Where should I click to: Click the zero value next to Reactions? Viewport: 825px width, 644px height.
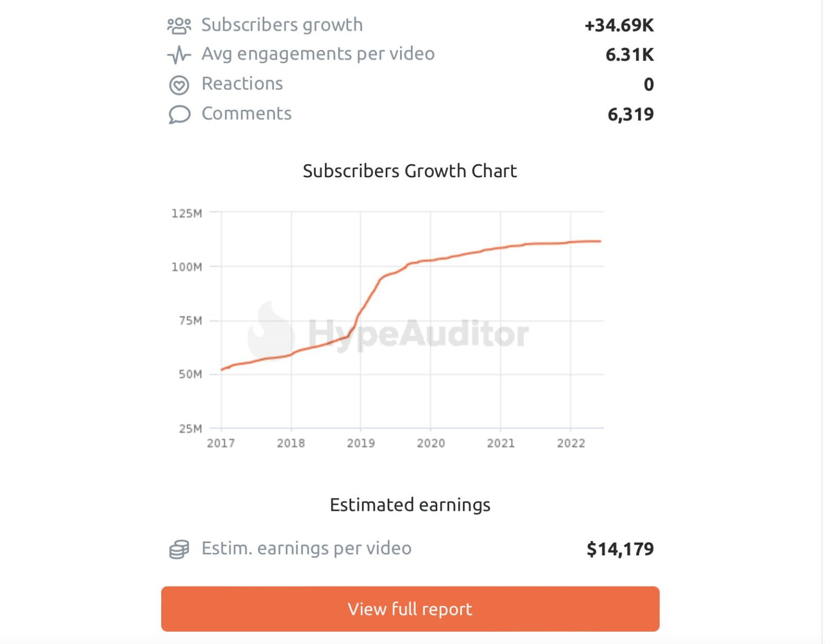[649, 84]
